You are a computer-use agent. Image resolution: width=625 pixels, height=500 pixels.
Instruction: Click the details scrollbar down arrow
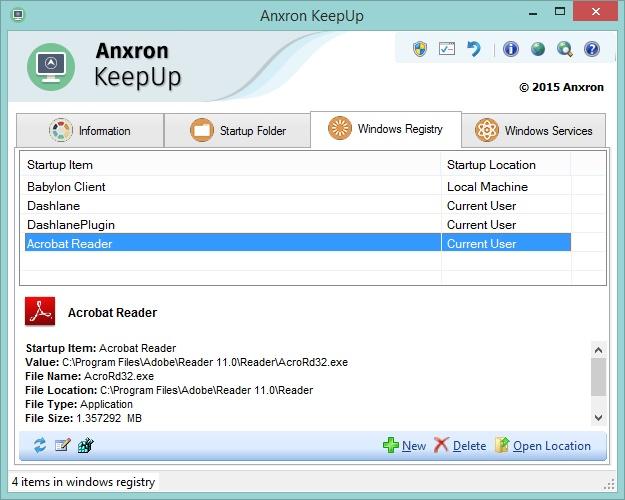pos(598,417)
